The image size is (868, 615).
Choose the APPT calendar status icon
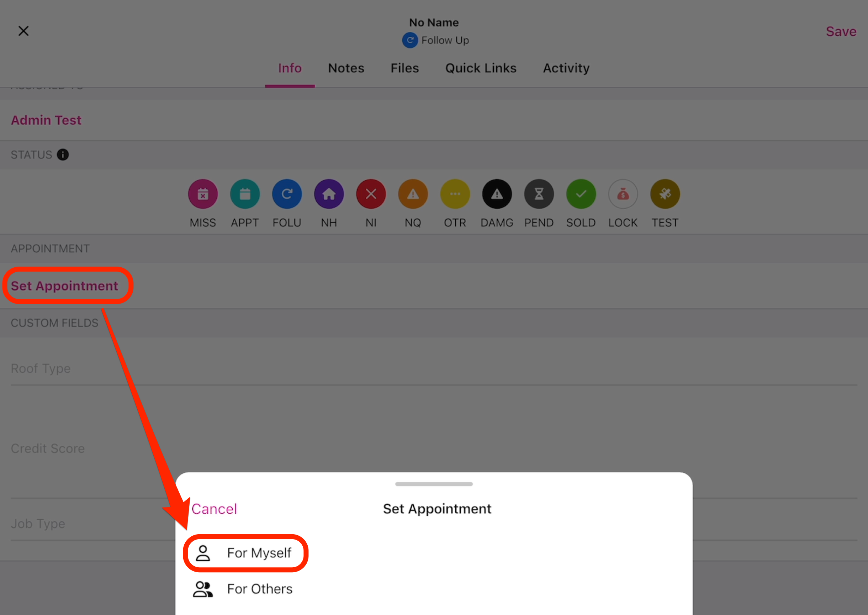point(245,194)
